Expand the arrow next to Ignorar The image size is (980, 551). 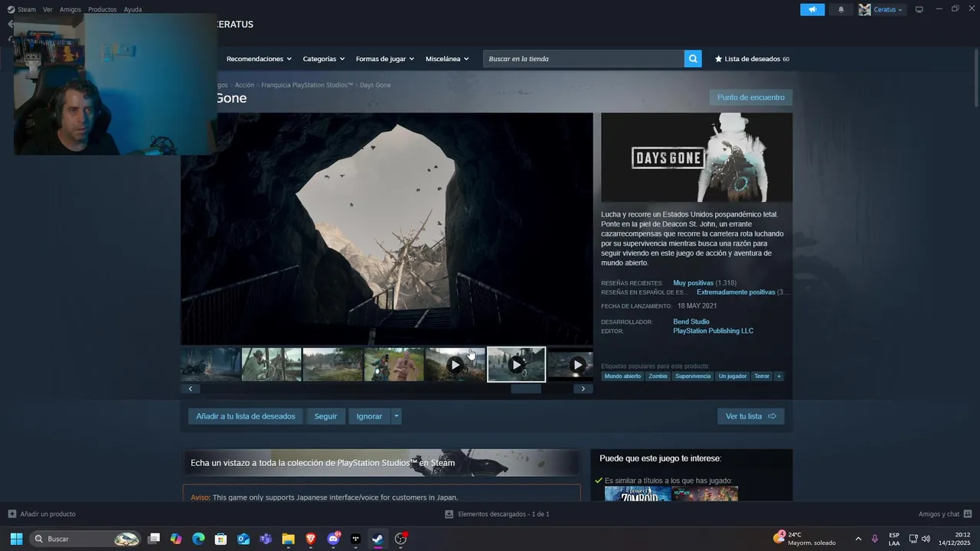[396, 416]
